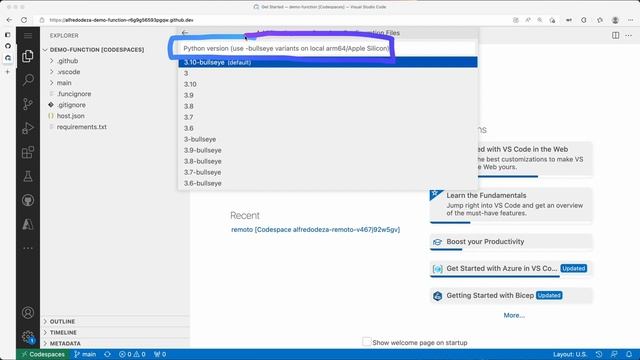Select the 3-bullseye option
This screenshot has width=640, height=360.
(328, 139)
